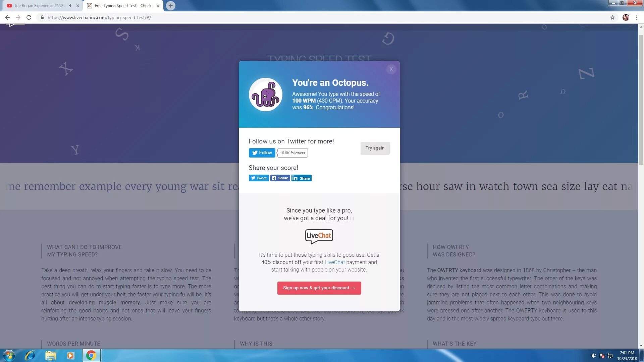
Task: Open Internet Explorer from the taskbar
Action: 30,355
